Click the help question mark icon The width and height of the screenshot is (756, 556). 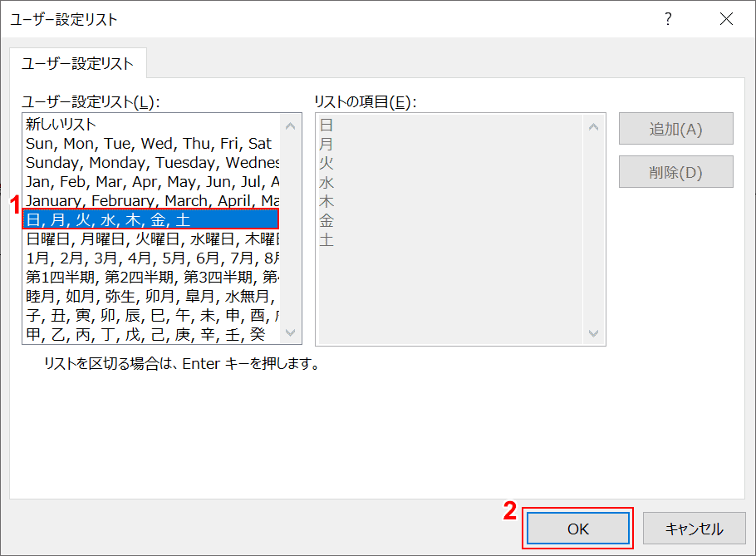(x=668, y=19)
